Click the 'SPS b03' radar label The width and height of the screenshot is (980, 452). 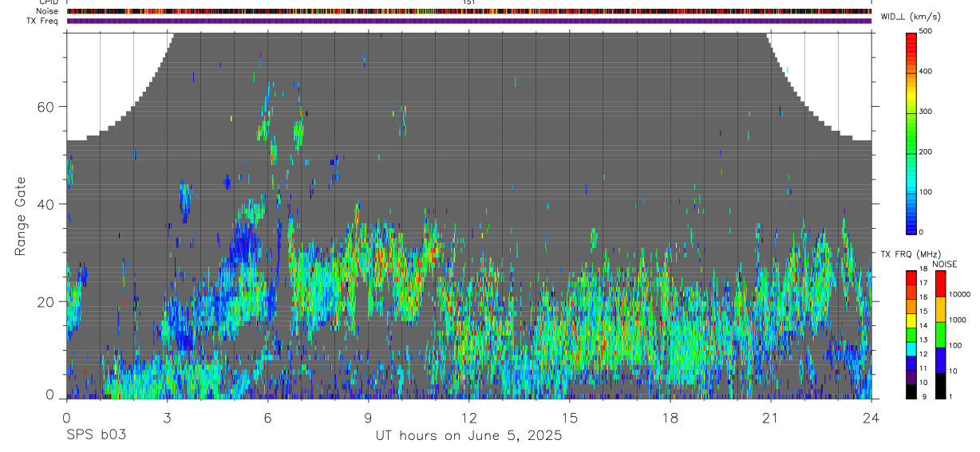96,435
